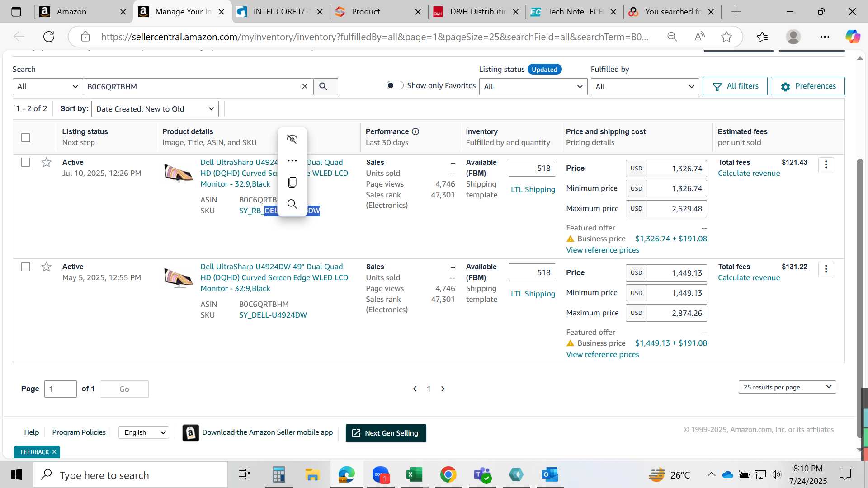The image size is (868, 488).
Task: Open browser Settings and more menu
Action: click(825, 37)
